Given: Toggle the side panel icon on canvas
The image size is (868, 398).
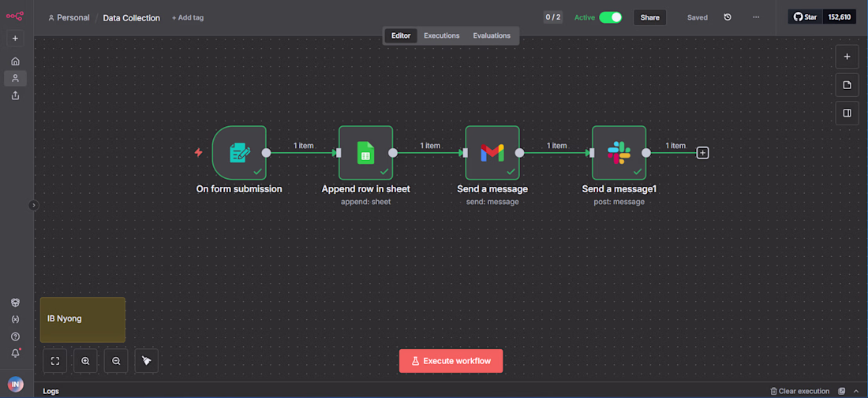Looking at the screenshot, I should coord(847,113).
